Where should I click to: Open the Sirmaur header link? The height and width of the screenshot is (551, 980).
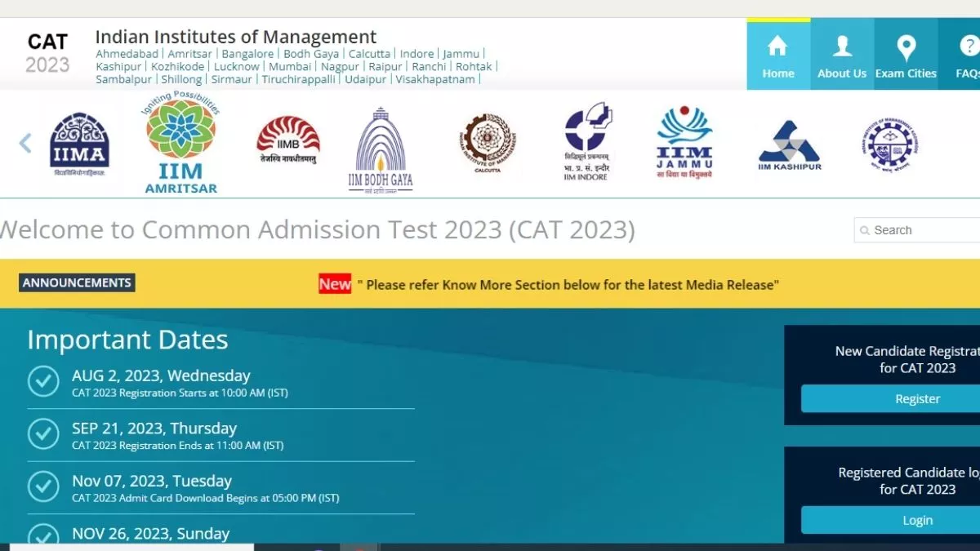pyautogui.click(x=232, y=79)
